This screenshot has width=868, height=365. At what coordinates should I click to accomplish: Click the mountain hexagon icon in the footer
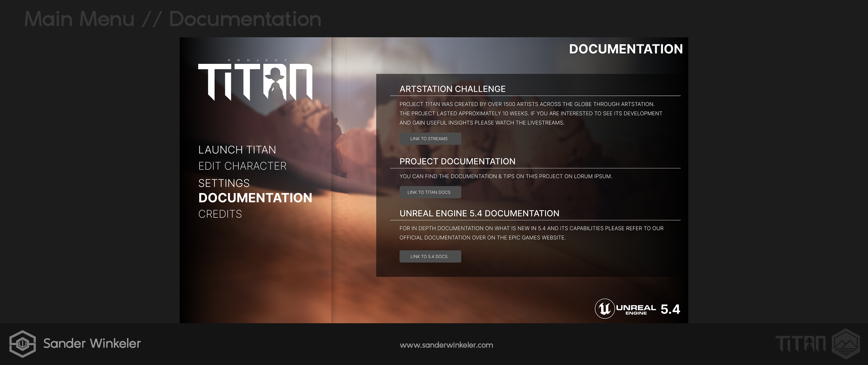click(846, 344)
